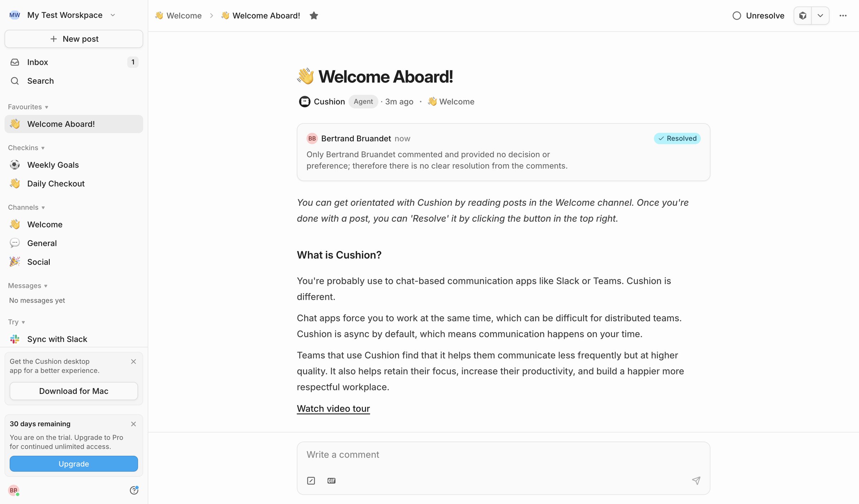Open the Daily Checkout checkin
This screenshot has height=504, width=859.
tap(74, 184)
